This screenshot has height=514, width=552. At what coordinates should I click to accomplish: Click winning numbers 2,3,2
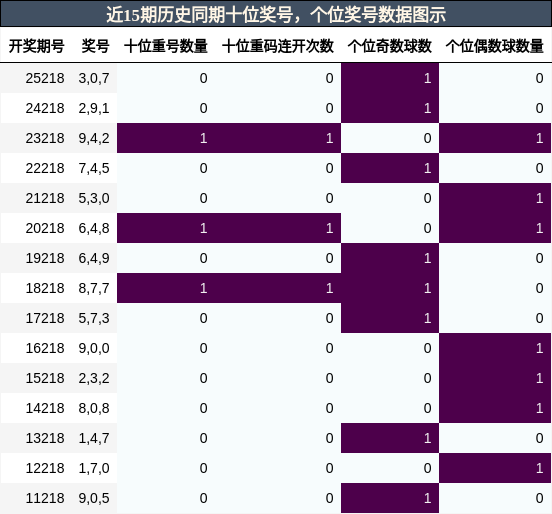(x=94, y=378)
